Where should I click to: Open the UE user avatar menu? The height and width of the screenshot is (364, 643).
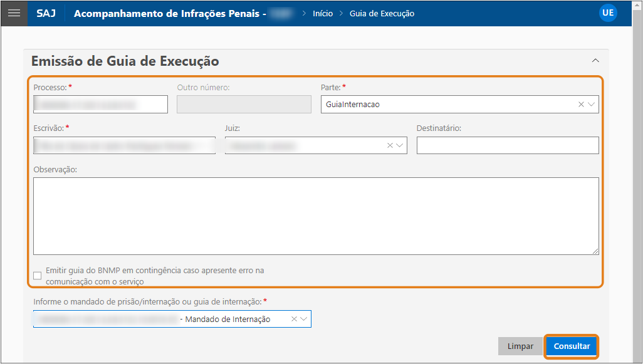tap(607, 13)
